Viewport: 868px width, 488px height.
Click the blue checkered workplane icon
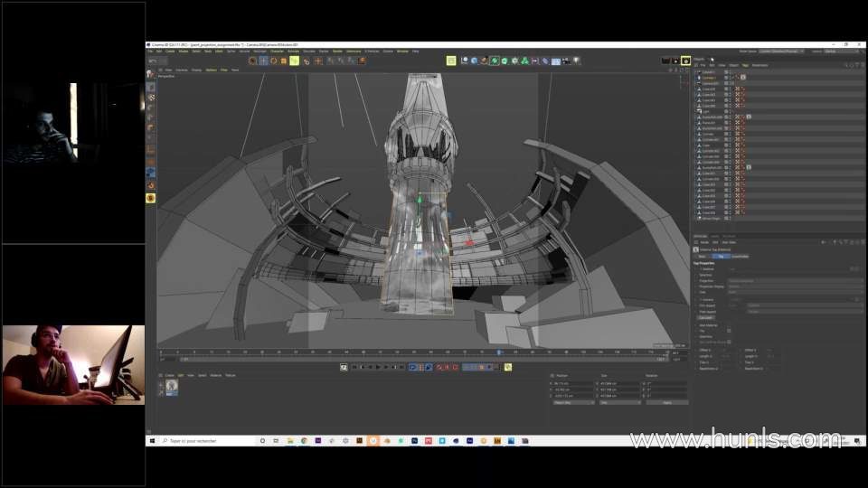point(151,174)
